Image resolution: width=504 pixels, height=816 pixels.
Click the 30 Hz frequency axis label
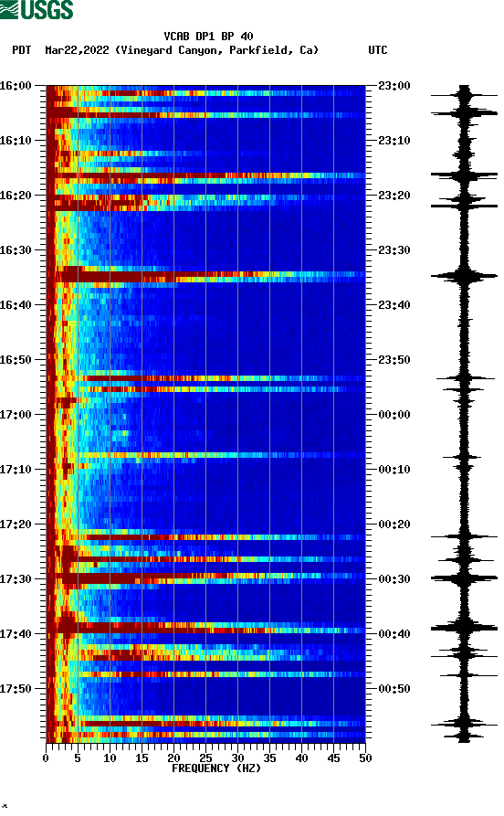click(237, 758)
